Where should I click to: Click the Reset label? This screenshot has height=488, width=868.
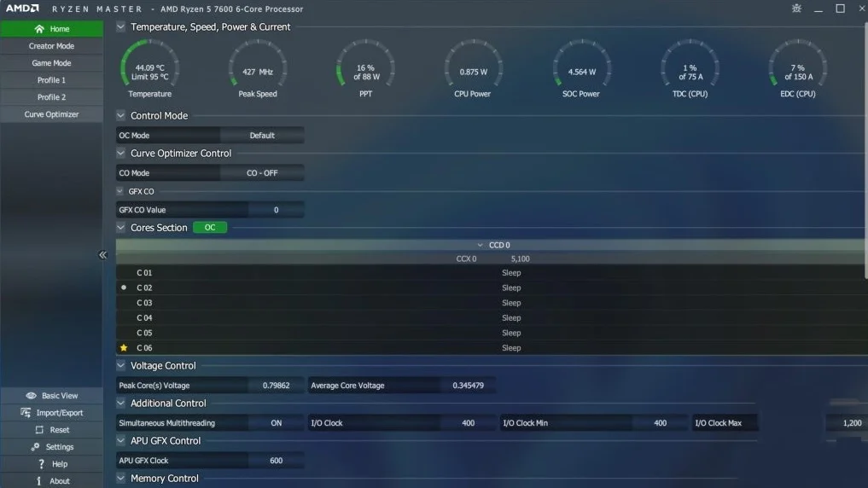[60, 430]
